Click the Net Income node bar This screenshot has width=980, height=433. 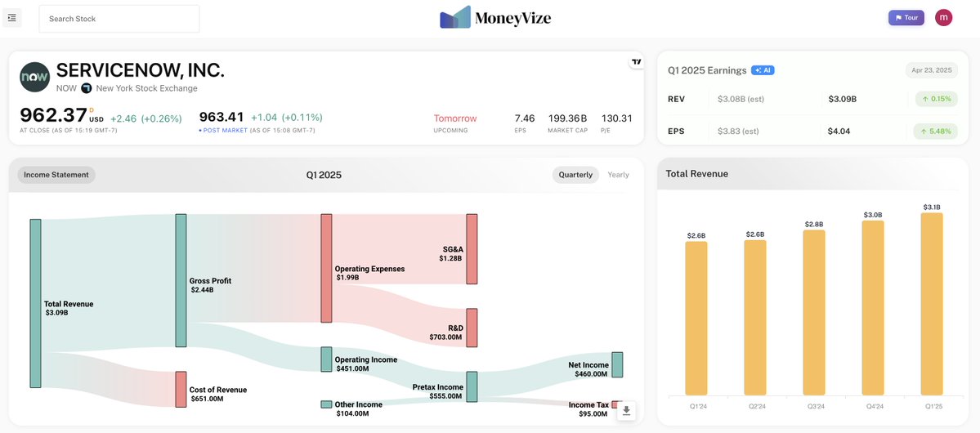(x=617, y=365)
